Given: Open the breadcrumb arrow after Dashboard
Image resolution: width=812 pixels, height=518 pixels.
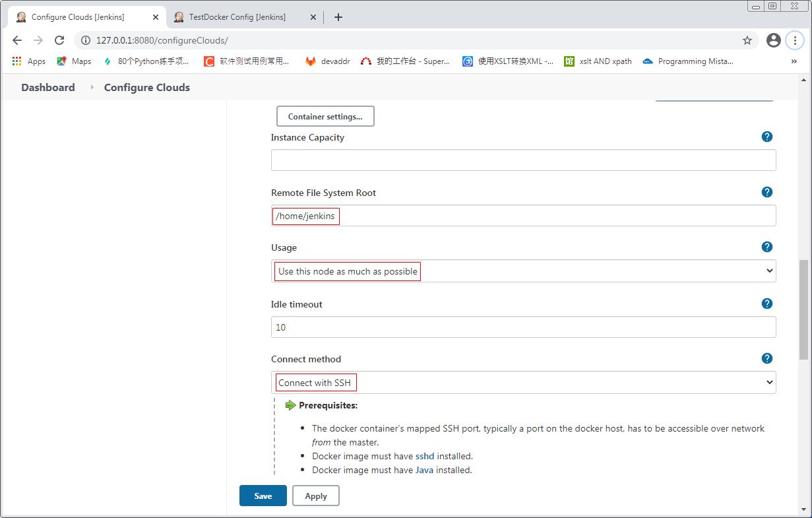Looking at the screenshot, I should pos(92,87).
